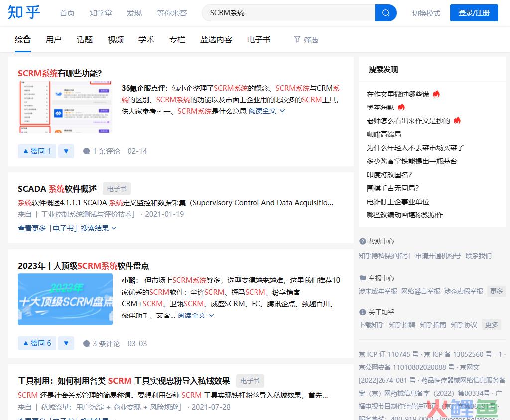This screenshot has height=420, width=510.
Task: Select the 学术 search tab
Action: click(x=146, y=40)
